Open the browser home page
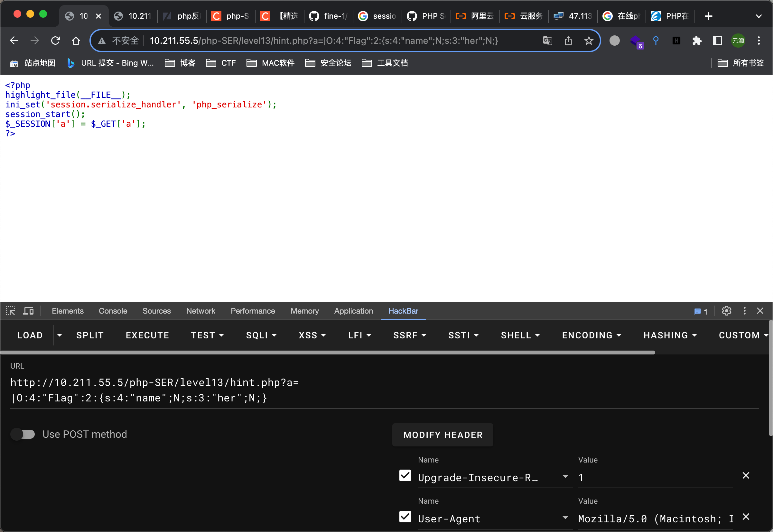The height and width of the screenshot is (532, 773). pos(76,41)
